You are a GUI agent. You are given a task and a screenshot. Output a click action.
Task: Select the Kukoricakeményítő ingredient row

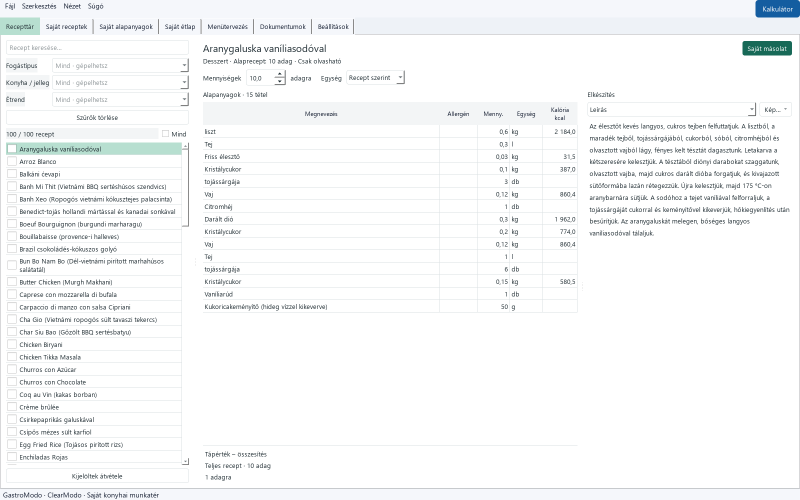tap(390, 307)
